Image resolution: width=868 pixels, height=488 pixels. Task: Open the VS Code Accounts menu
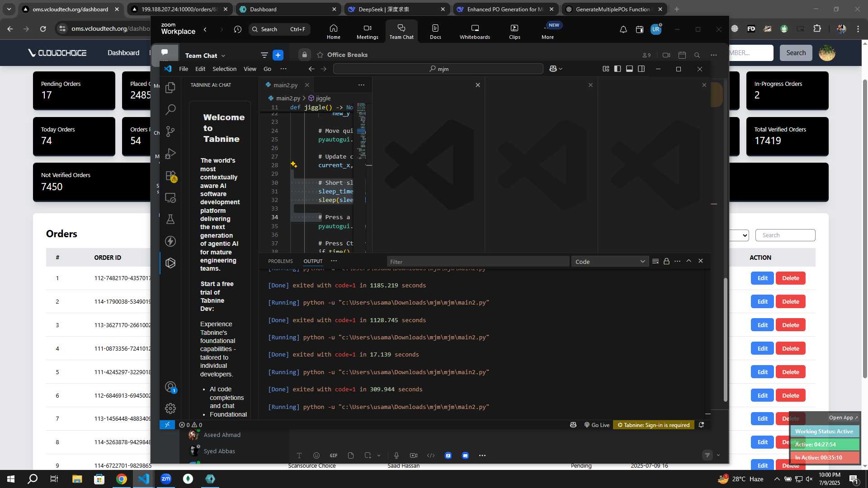(170, 387)
